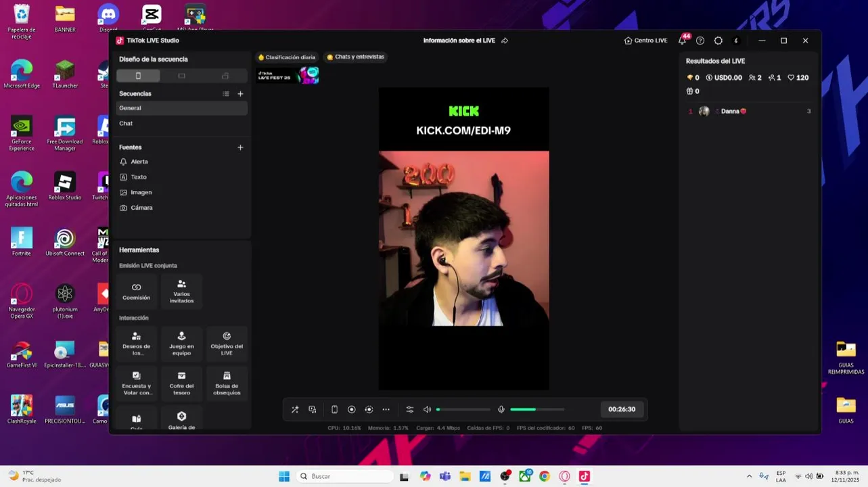Open TikTok LIVE Studio settings gear

[x=718, y=41]
